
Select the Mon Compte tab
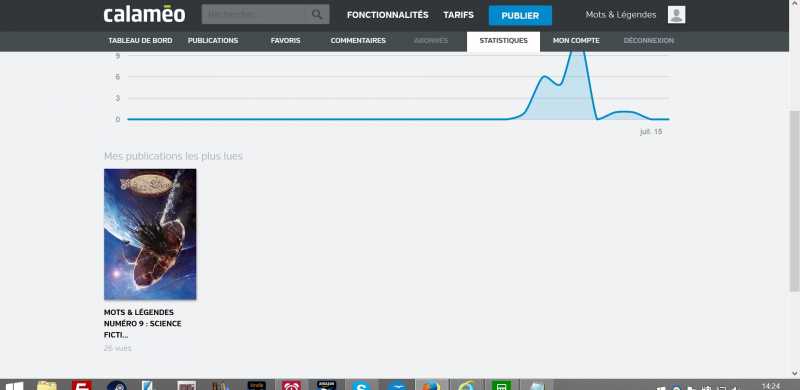pyautogui.click(x=576, y=41)
